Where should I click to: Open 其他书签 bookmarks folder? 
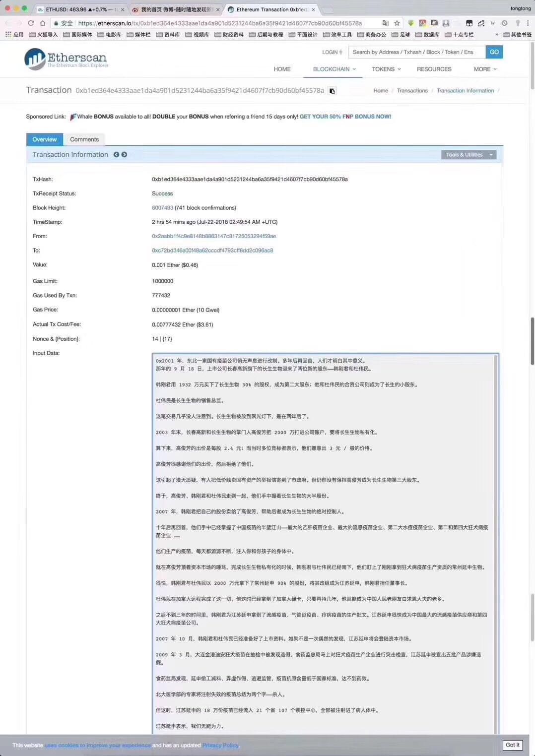coord(517,35)
